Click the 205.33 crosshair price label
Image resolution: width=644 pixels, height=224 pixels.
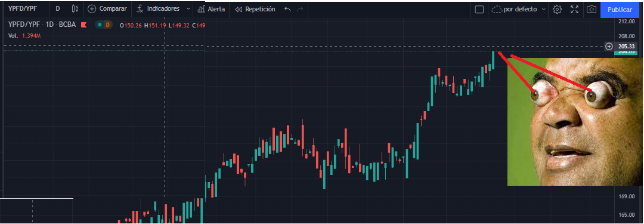point(626,46)
